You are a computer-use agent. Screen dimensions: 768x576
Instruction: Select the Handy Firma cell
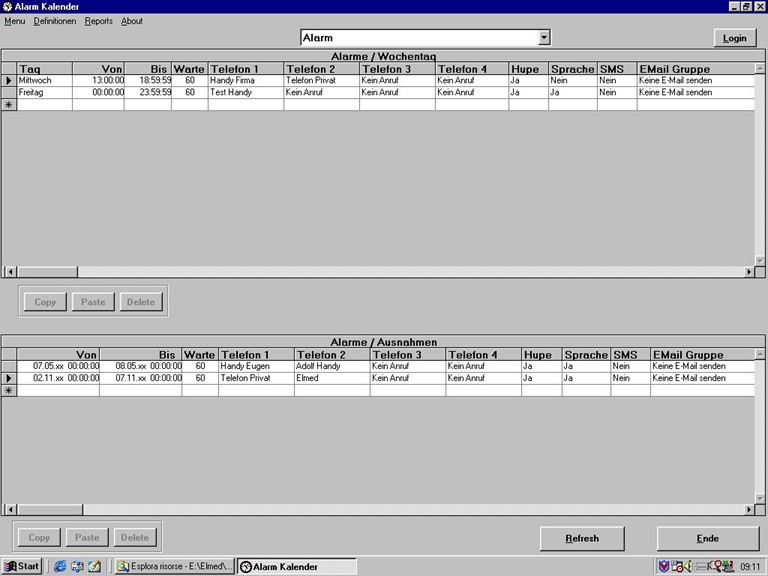[245, 80]
